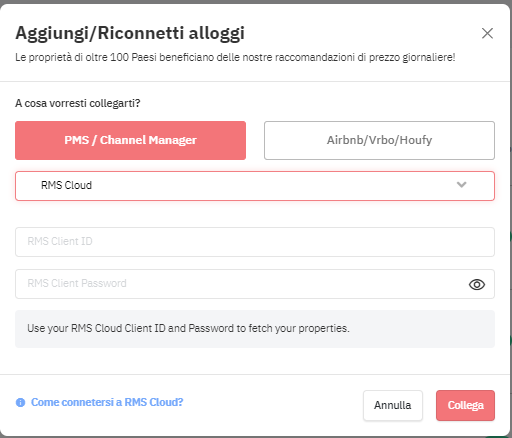Click the blue info icon beside the help link
Image resolution: width=512 pixels, height=438 pixels.
[x=20, y=402]
